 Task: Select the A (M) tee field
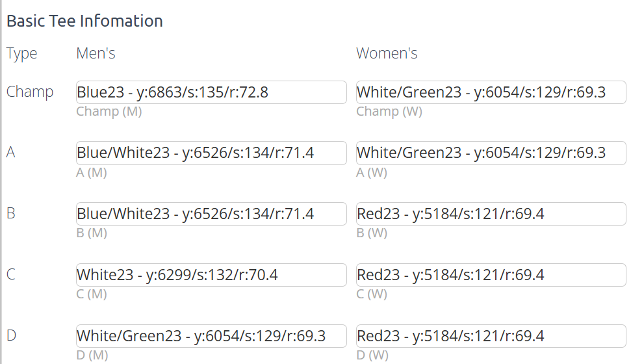[x=211, y=153]
